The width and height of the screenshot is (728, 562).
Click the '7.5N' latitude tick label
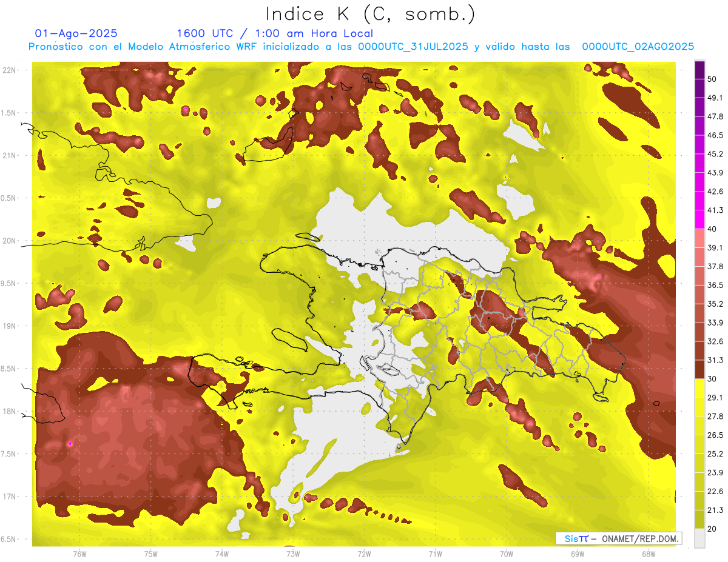[x=8, y=454]
